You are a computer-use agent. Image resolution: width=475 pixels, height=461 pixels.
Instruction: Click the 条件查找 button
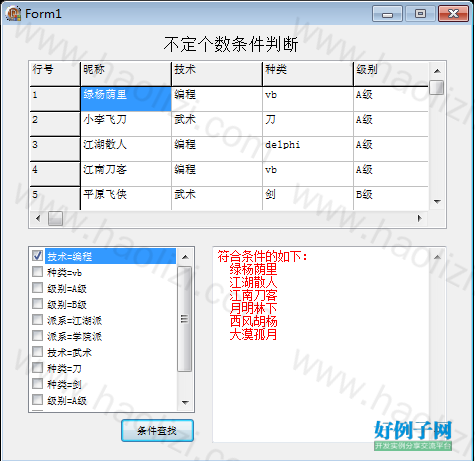pos(157,431)
